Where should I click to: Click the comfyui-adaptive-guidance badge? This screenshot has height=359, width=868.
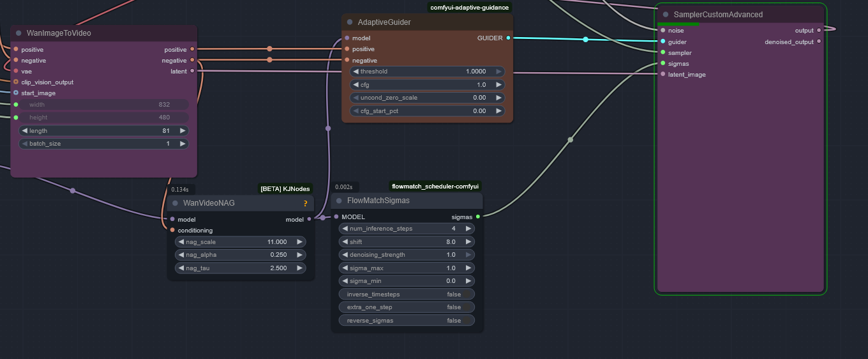pyautogui.click(x=470, y=7)
